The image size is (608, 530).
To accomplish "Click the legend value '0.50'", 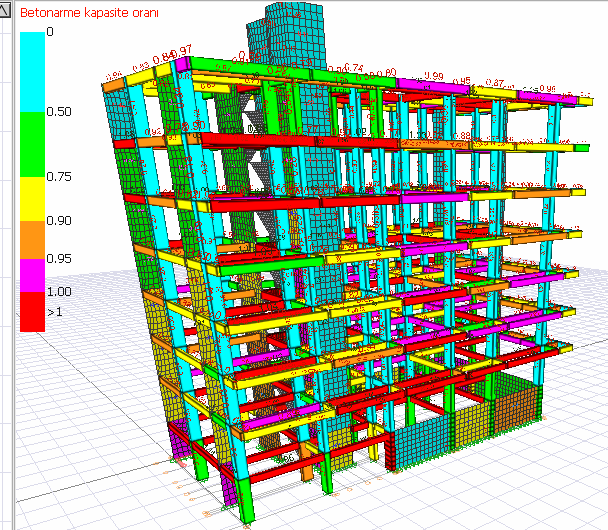I will (x=59, y=112).
